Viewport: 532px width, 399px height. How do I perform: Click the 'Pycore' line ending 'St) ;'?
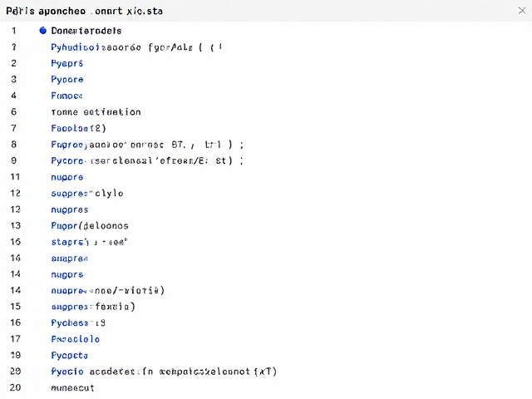click(x=147, y=160)
